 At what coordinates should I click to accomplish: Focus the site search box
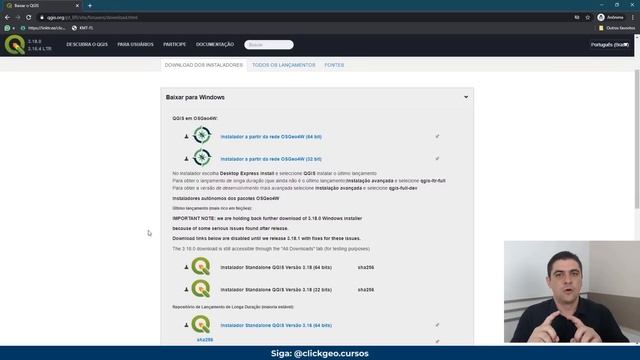269,44
